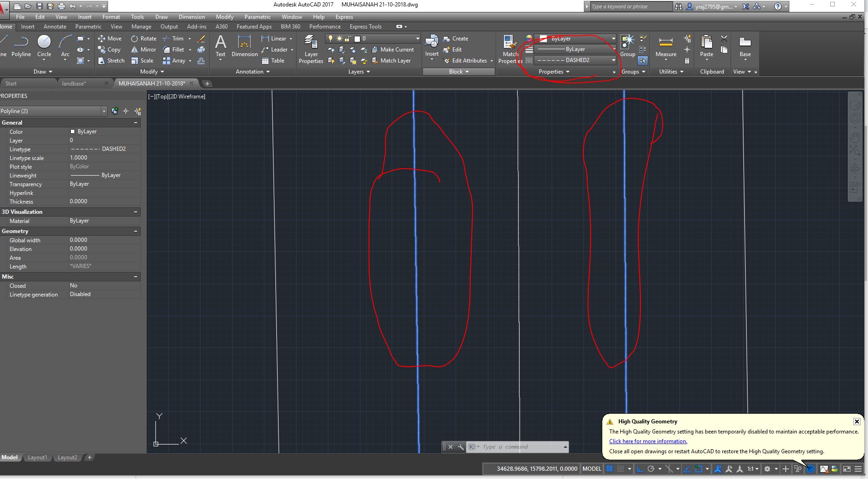Switch to the Layout1 tab
The image size is (868, 479).
[37, 457]
